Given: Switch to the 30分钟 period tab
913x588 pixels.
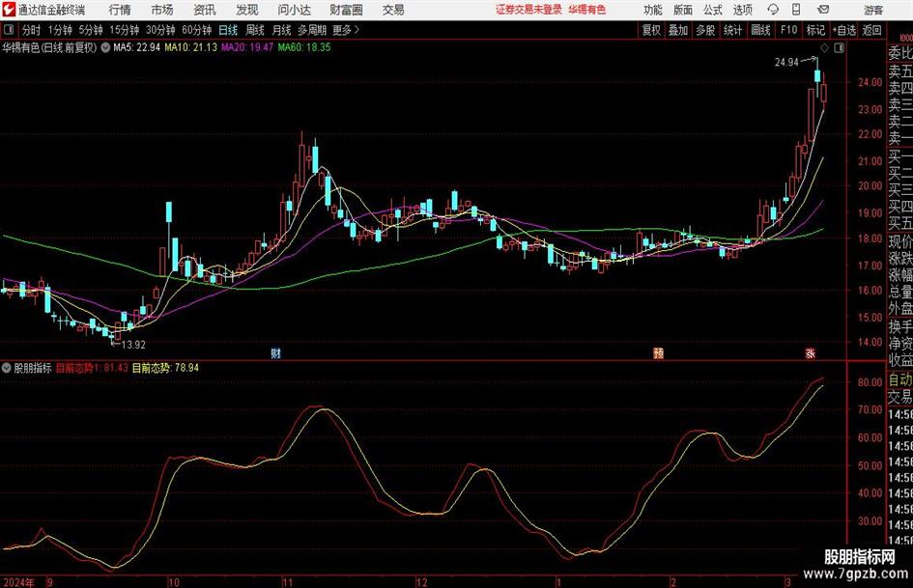Looking at the screenshot, I should [x=160, y=30].
